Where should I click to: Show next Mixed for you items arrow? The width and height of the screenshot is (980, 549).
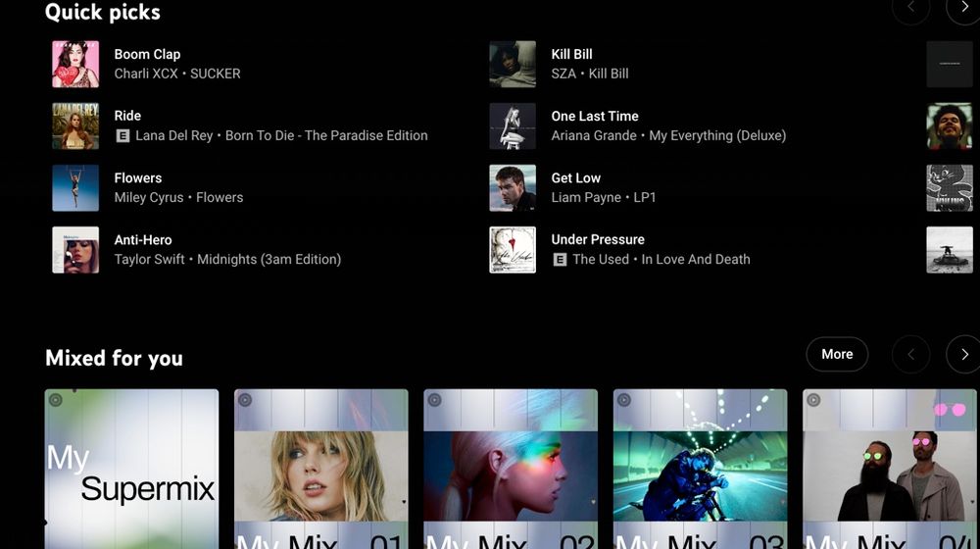pos(964,355)
